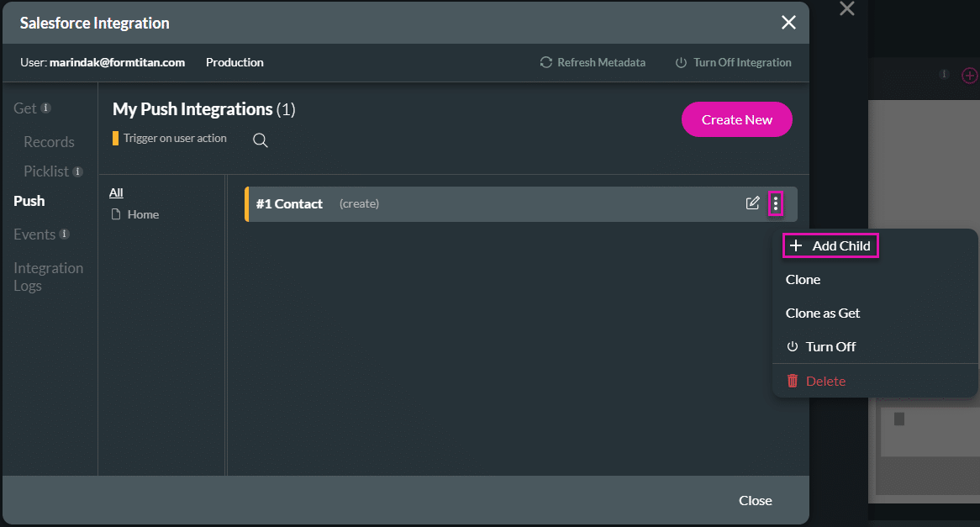Turn Off Integration in the header
Viewport: 980px width, 527px height.
tap(733, 62)
